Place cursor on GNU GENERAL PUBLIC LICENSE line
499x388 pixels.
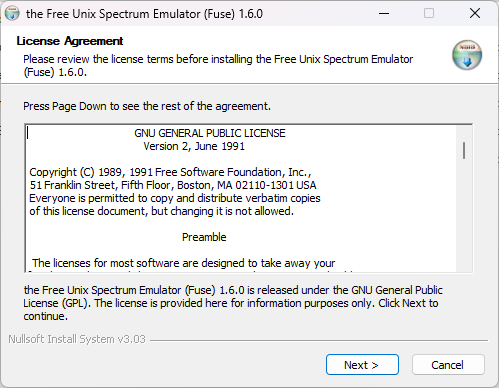[210, 133]
